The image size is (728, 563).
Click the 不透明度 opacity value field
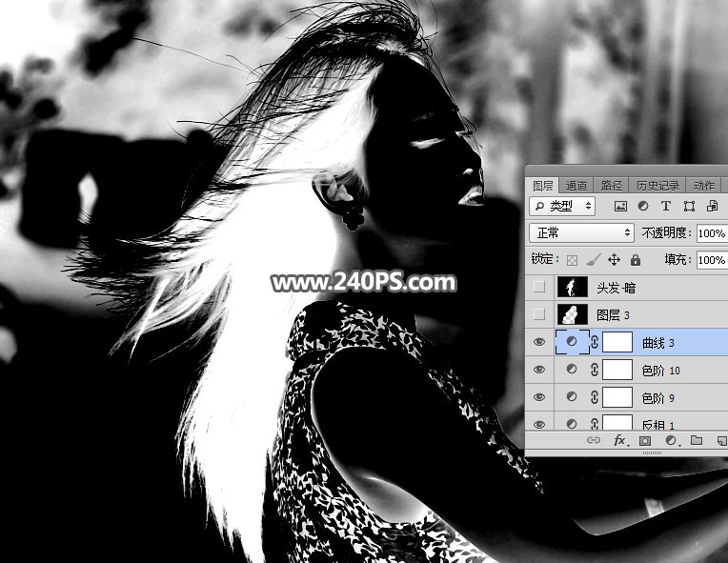(712, 233)
